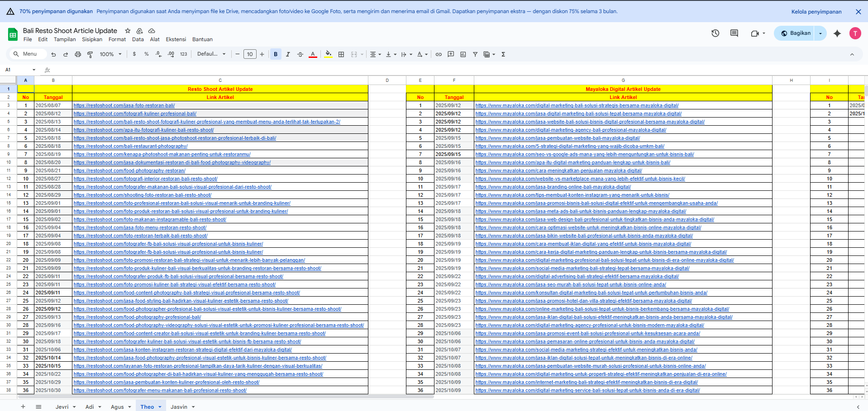Format as currency with dollar icon
Screen dimensions: 868x411
coord(134,54)
